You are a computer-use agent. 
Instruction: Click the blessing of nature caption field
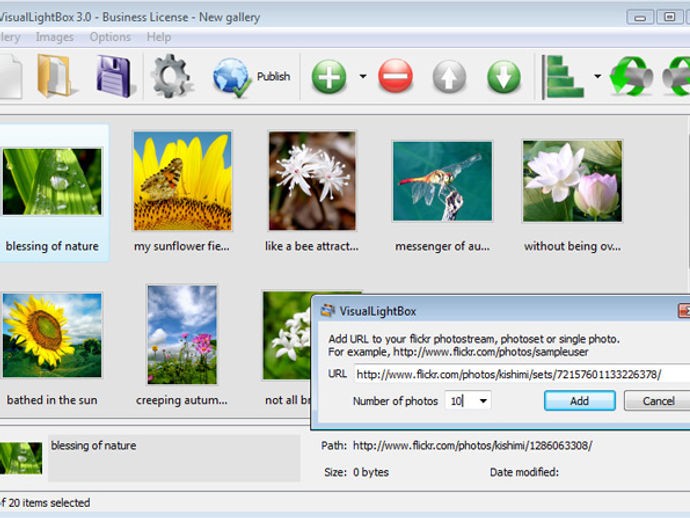pos(174,458)
